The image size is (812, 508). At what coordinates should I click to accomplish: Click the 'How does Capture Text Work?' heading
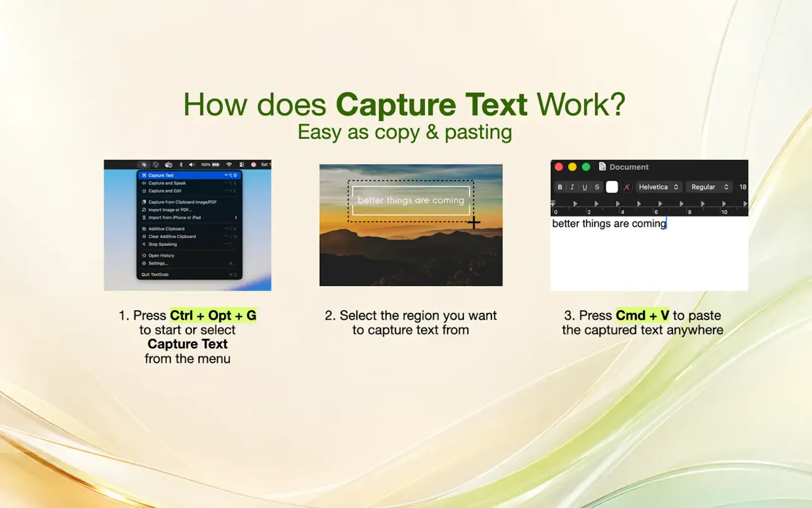coord(404,104)
